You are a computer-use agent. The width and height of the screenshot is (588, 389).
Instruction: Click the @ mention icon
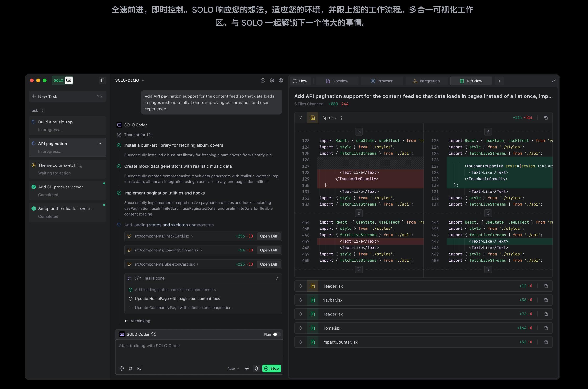121,368
